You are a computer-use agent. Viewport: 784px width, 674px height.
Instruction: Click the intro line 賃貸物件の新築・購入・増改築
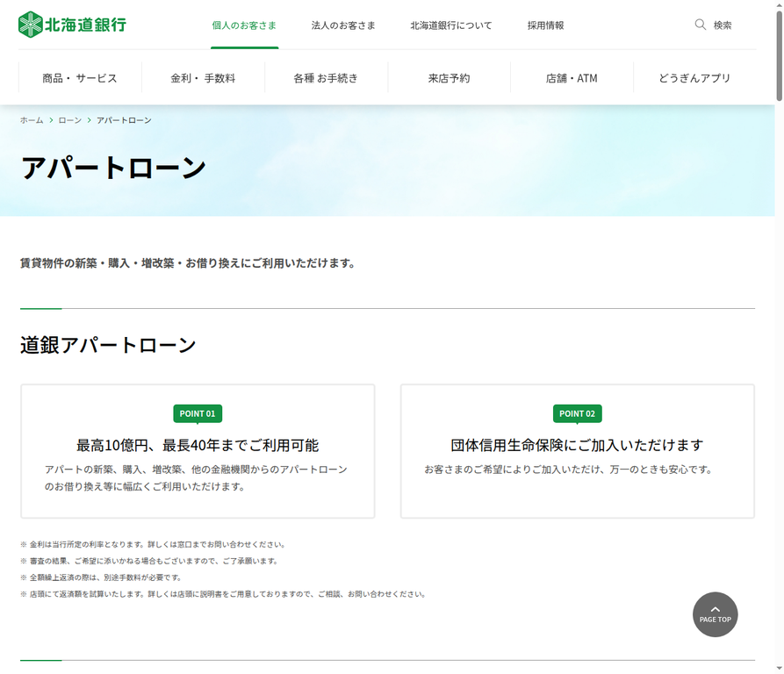pos(188,263)
